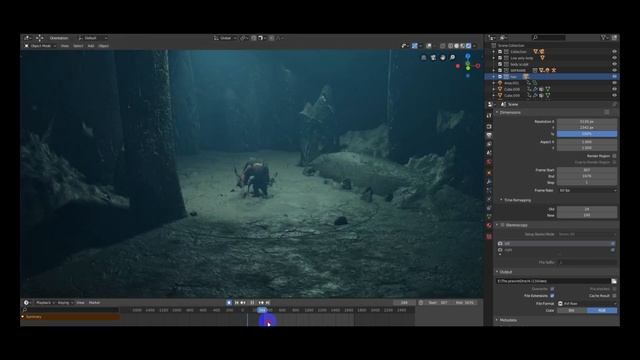Toggle camera view with viewport camera gizmo
Viewport: 640px width, 360px height.
coord(433,58)
